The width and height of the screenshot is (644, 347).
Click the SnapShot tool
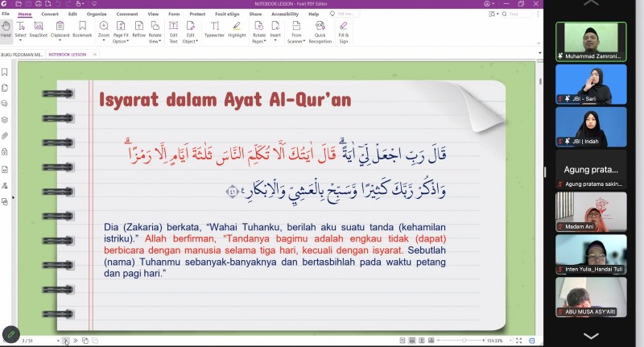coord(39,30)
